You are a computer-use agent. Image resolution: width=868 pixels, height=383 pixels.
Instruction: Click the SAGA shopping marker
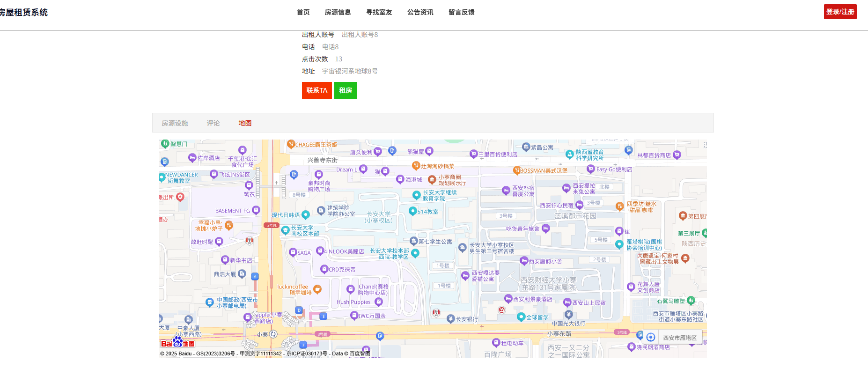pyautogui.click(x=293, y=253)
